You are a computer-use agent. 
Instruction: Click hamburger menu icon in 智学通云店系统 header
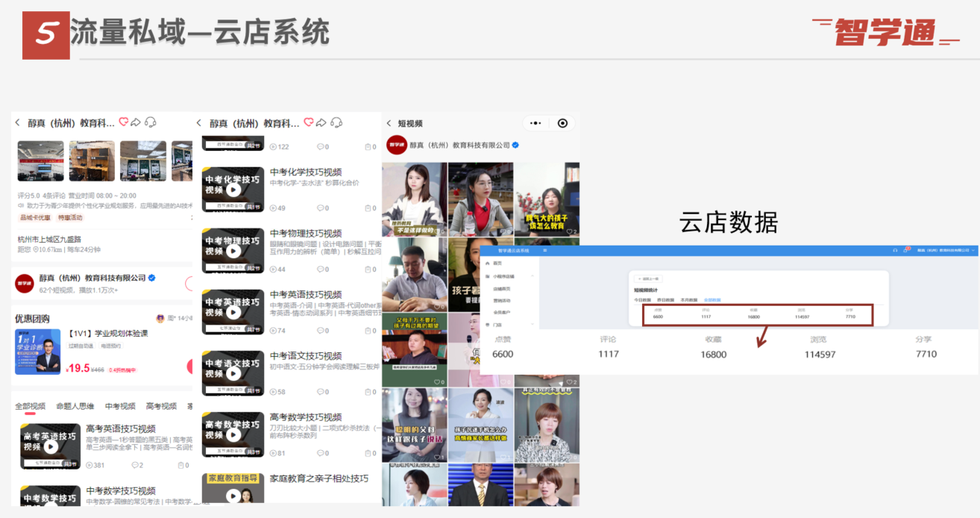point(544,251)
